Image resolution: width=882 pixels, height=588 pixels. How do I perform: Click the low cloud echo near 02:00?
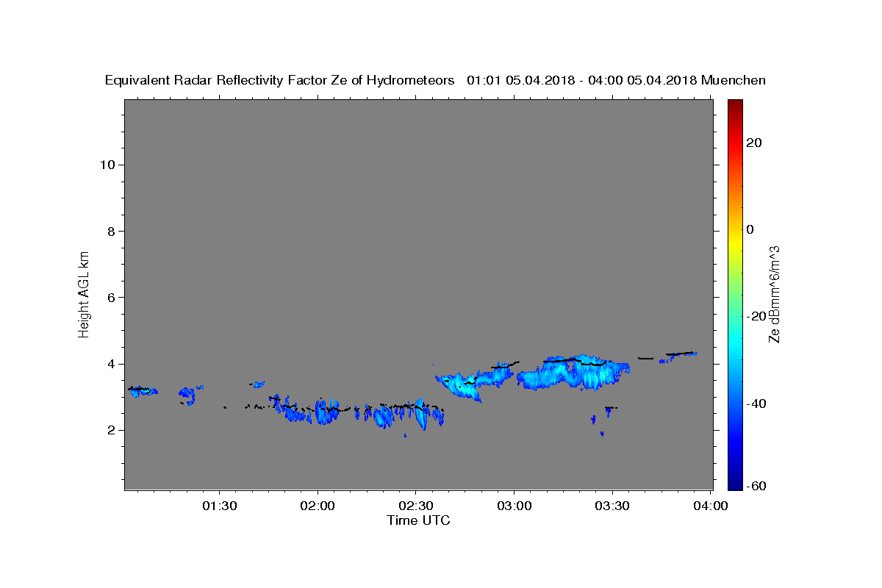click(310, 412)
